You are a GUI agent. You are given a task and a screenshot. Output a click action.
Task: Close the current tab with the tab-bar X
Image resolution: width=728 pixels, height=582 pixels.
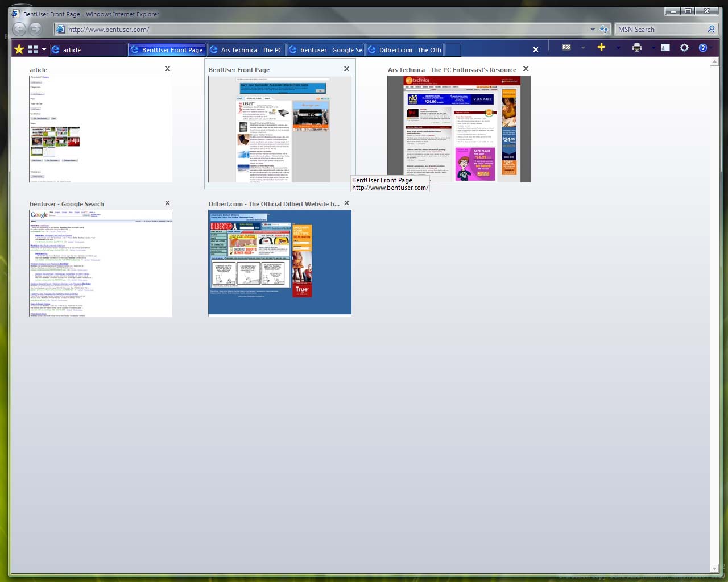(x=536, y=49)
